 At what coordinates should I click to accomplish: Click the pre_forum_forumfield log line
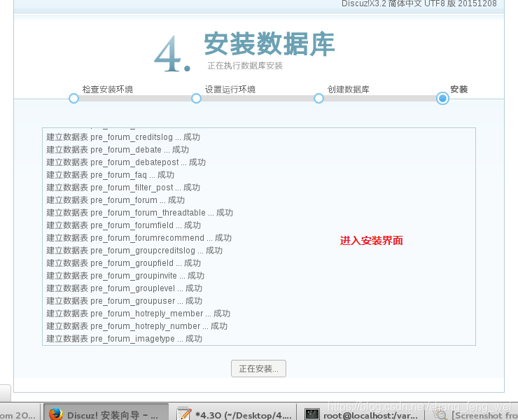tap(124, 225)
